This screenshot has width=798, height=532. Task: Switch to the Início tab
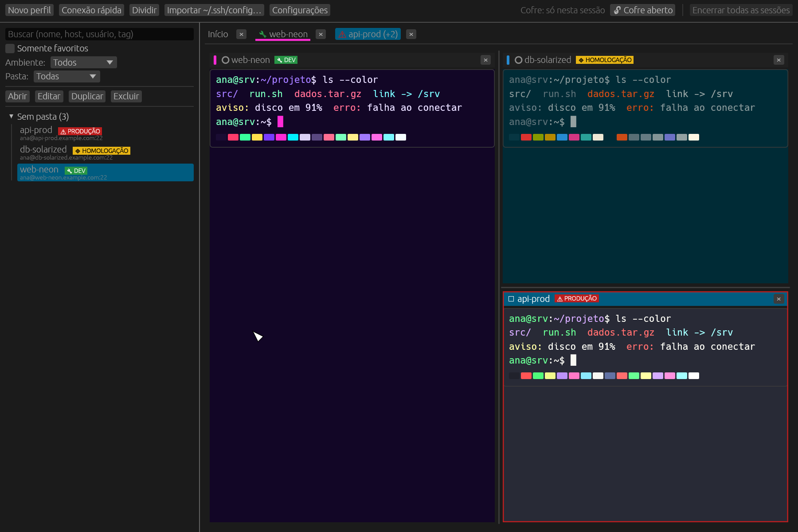point(218,34)
